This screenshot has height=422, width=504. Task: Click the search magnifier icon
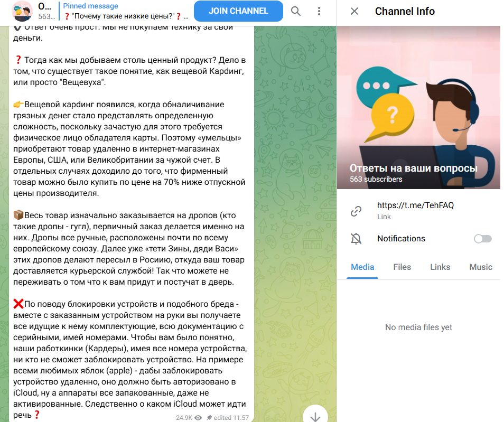coord(296,11)
